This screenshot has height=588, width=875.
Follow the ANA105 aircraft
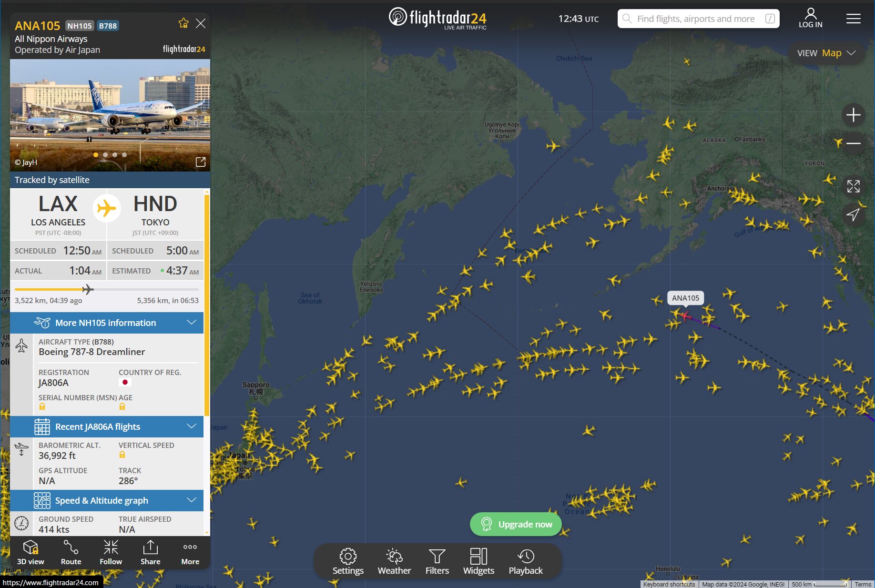point(111,553)
